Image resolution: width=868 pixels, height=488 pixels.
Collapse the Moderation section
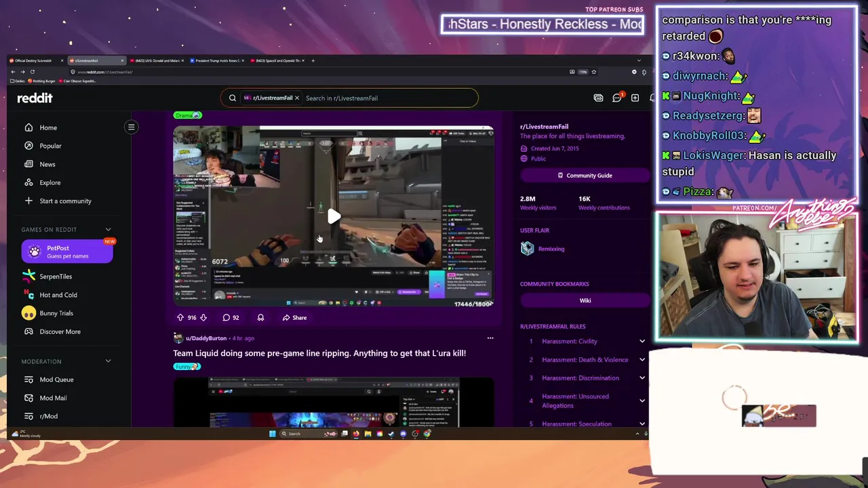[x=108, y=361]
